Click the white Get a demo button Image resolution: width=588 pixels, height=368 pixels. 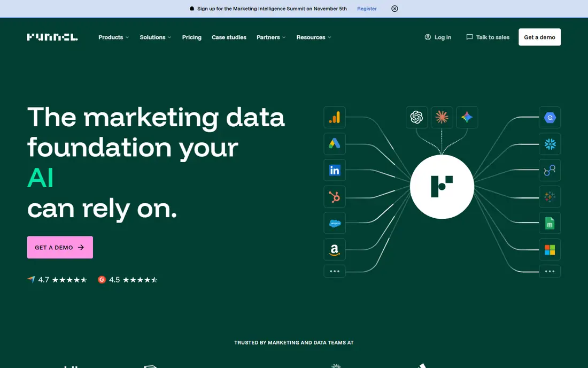coord(540,37)
